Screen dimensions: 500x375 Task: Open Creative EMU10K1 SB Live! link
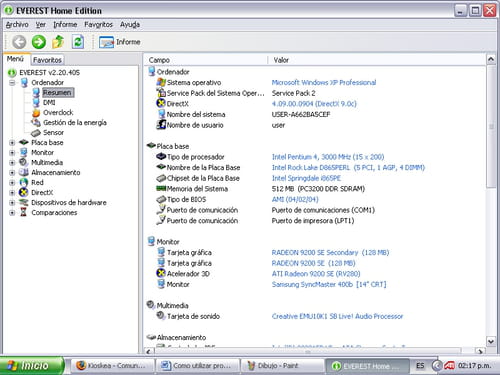337,316
